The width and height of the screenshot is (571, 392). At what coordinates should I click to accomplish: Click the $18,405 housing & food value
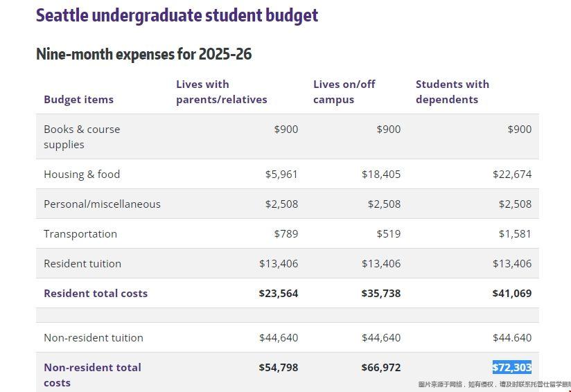pos(380,174)
